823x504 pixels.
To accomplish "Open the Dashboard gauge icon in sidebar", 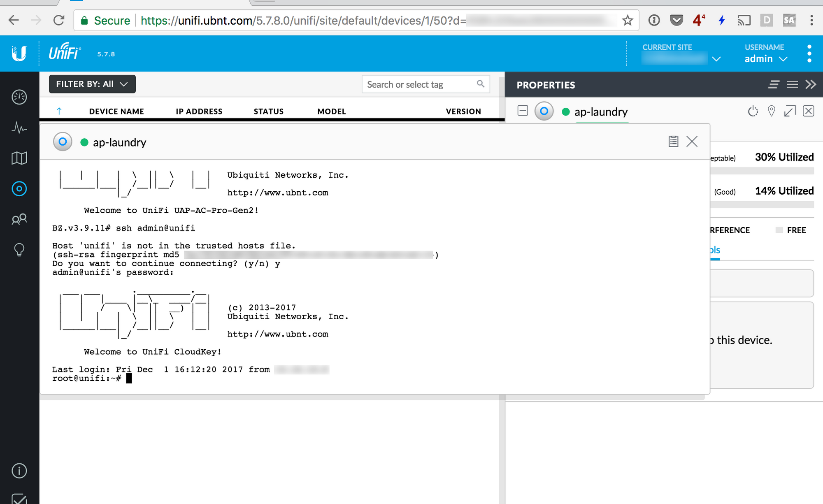I will pos(19,97).
